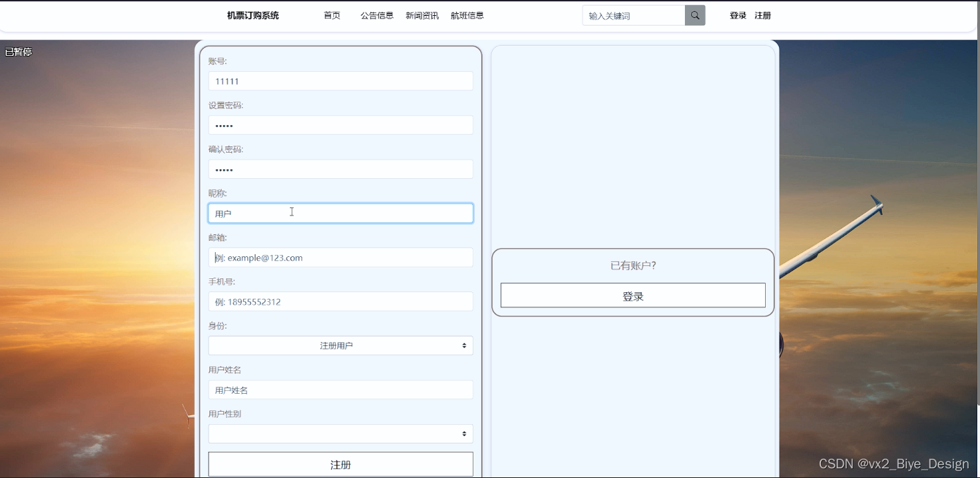This screenshot has height=478, width=980.
Task: Focus the 输入关键词 search box
Action: tap(634, 15)
